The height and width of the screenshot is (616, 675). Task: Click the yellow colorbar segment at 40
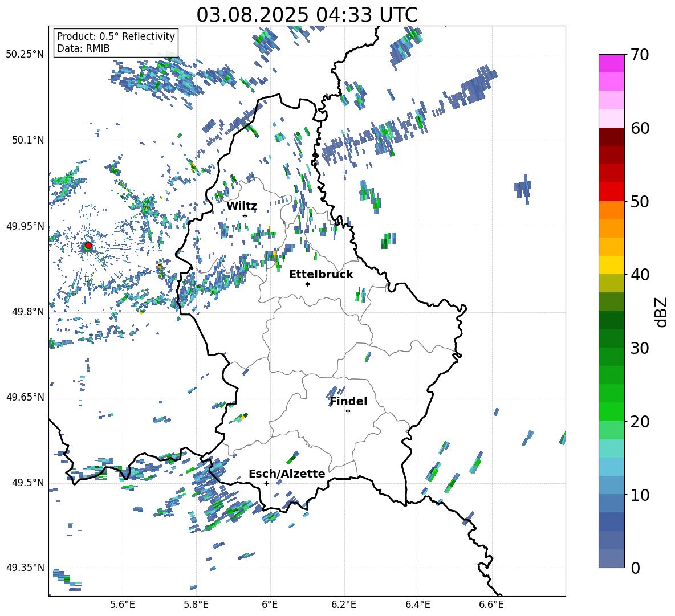pyautogui.click(x=612, y=266)
